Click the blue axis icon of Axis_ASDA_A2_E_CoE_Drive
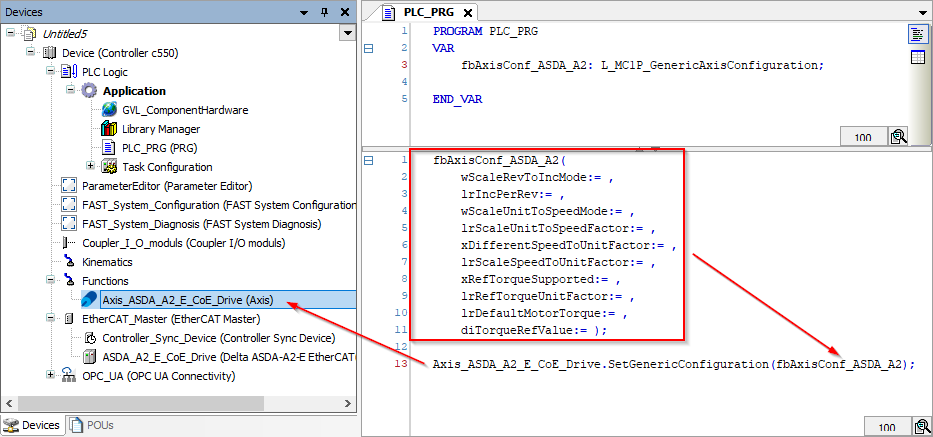This screenshot has width=933, height=437. point(90,299)
